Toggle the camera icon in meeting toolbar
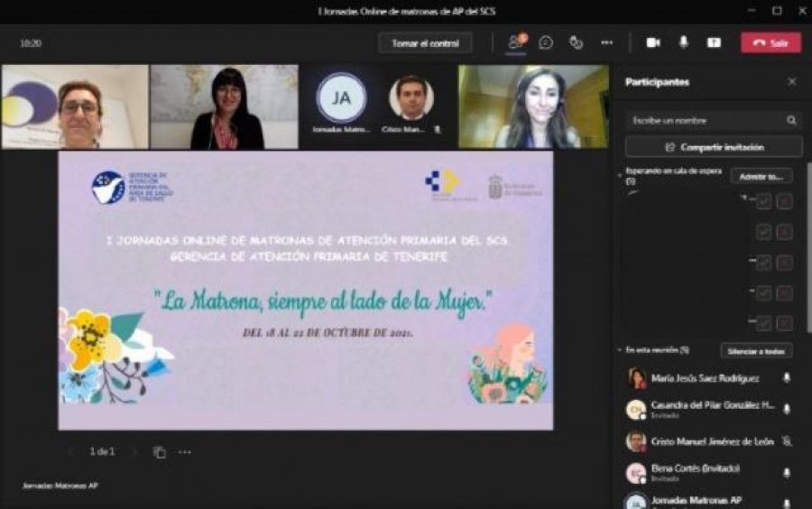This screenshot has height=509, width=812. point(653,42)
